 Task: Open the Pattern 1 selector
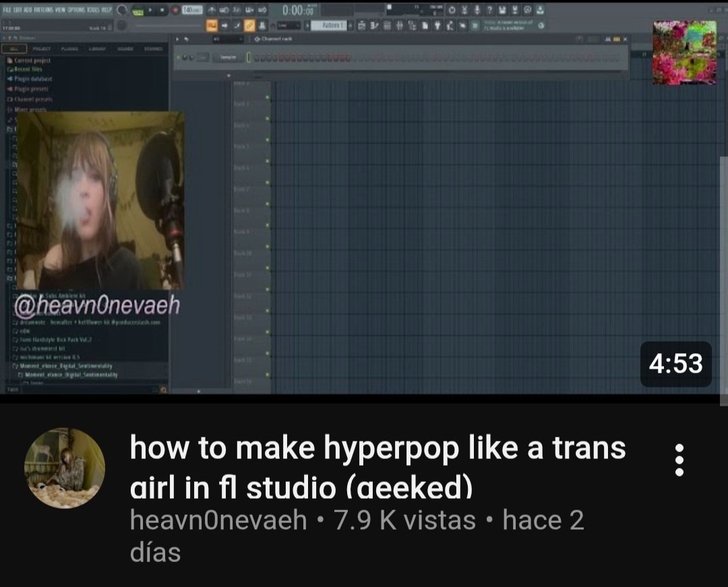click(328, 25)
